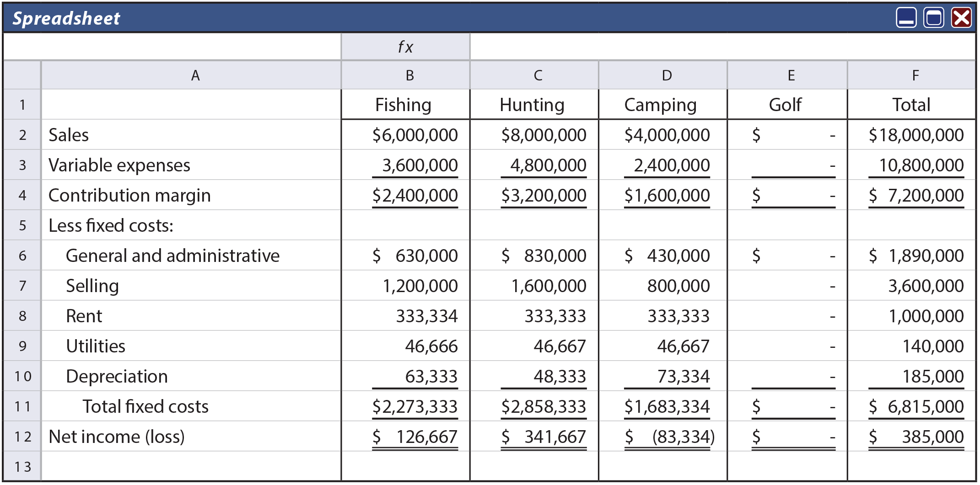Select the Selling label cell
Screen dimensions: 980x485
click(191, 286)
